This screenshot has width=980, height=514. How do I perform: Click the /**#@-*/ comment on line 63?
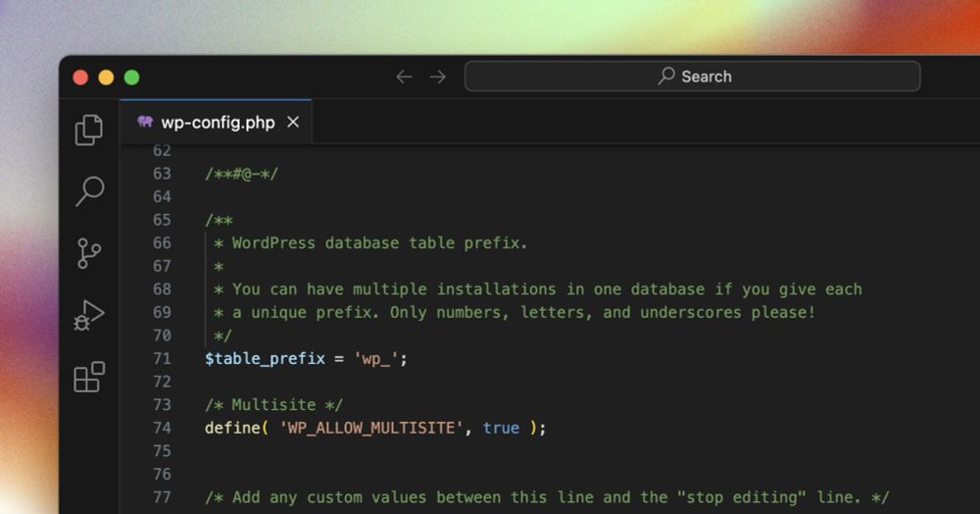(x=242, y=174)
